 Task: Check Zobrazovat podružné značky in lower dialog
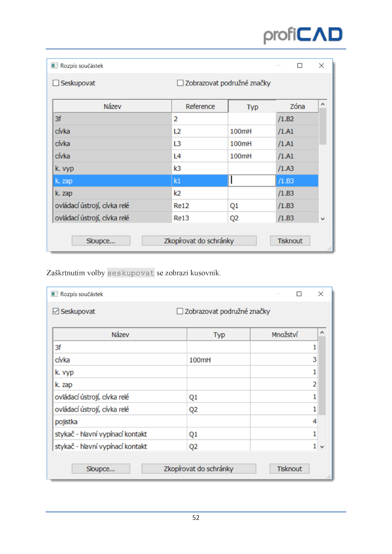[180, 311]
